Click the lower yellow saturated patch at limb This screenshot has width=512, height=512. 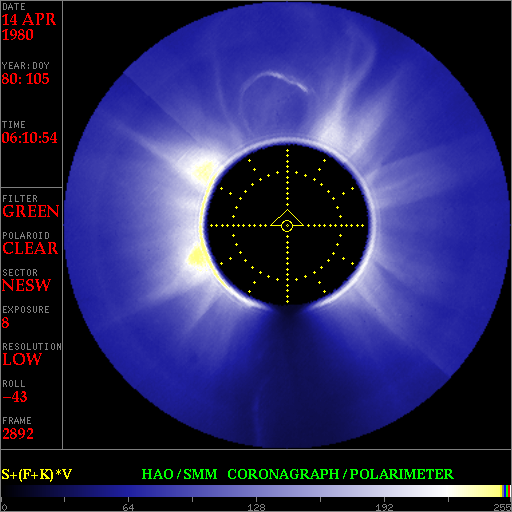197,257
